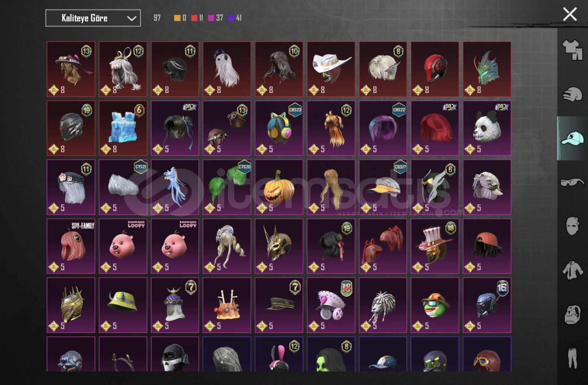Viewport: 588px width, 385px height.
Task: Close the inventory with X button
Action: tap(569, 15)
